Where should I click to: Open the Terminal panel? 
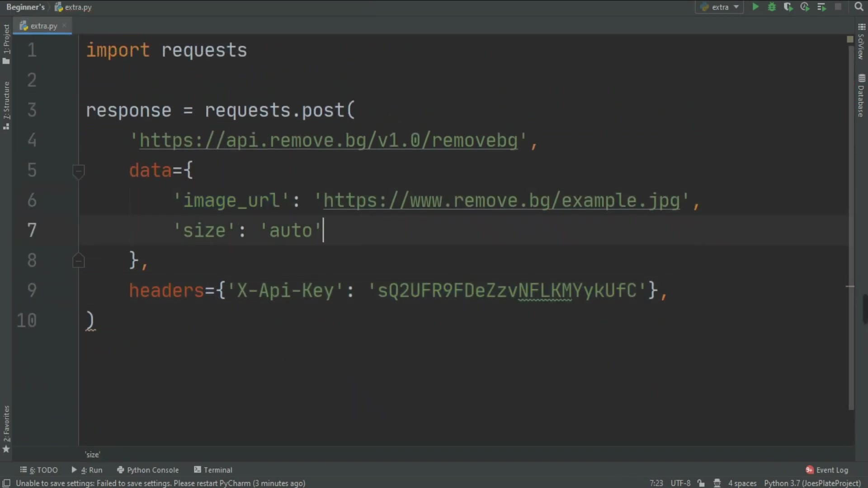(213, 470)
